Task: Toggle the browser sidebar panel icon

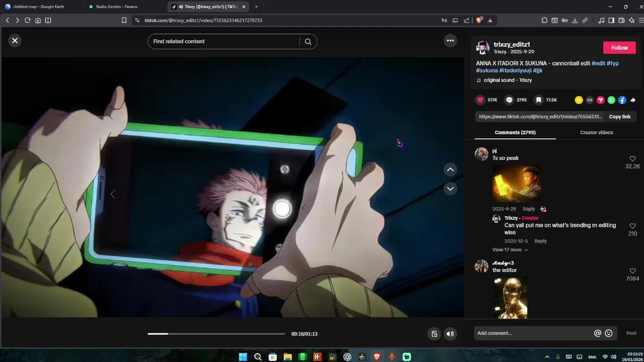Action: (611, 20)
